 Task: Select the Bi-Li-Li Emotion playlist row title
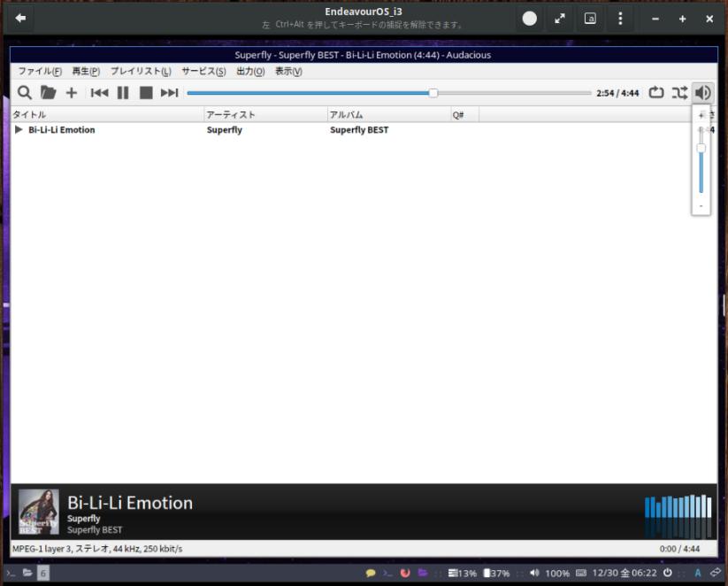tap(61, 129)
